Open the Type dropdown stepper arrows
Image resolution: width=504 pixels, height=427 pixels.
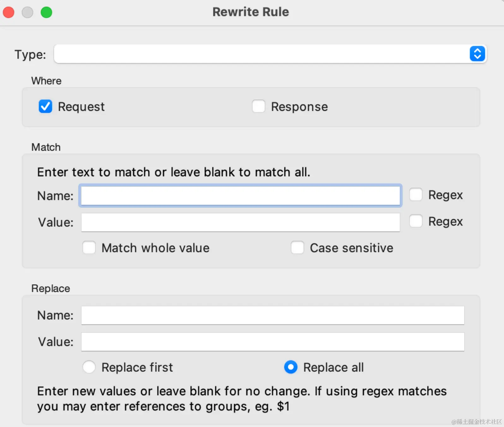click(477, 54)
